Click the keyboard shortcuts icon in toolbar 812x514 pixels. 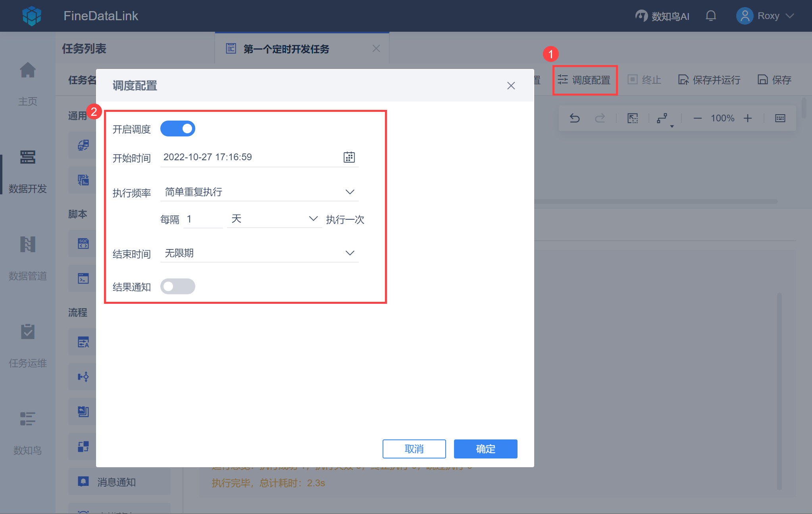pyautogui.click(x=780, y=118)
